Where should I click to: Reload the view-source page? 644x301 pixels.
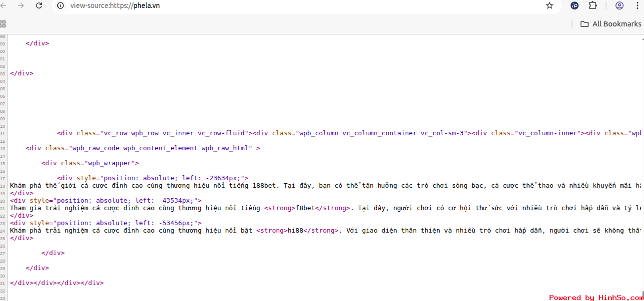click(39, 5)
